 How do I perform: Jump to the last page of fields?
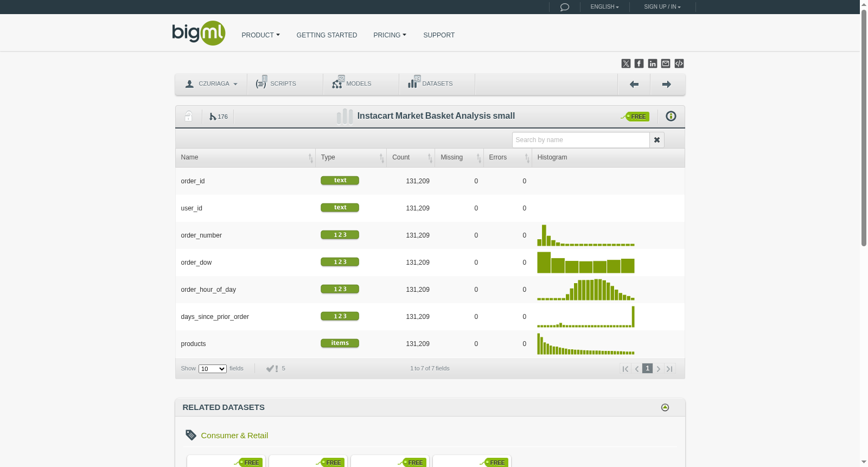[670, 369]
